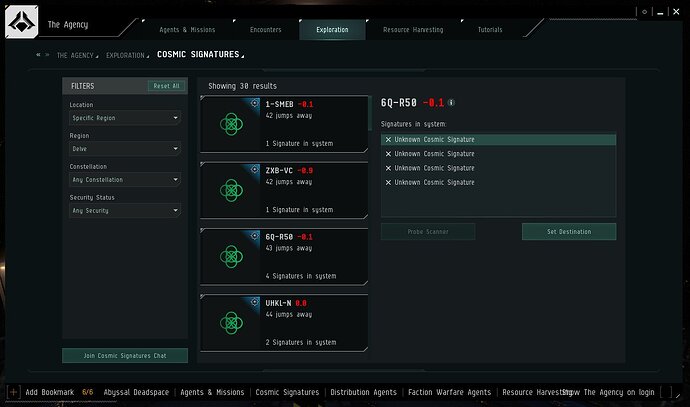Click green signature icon on 1-SMEB card
The height and width of the screenshot is (407, 690).
[x=231, y=124]
